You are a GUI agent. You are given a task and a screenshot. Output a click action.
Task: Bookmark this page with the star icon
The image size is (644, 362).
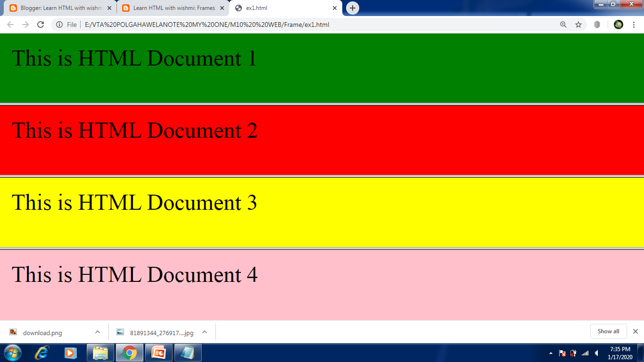[x=578, y=25]
